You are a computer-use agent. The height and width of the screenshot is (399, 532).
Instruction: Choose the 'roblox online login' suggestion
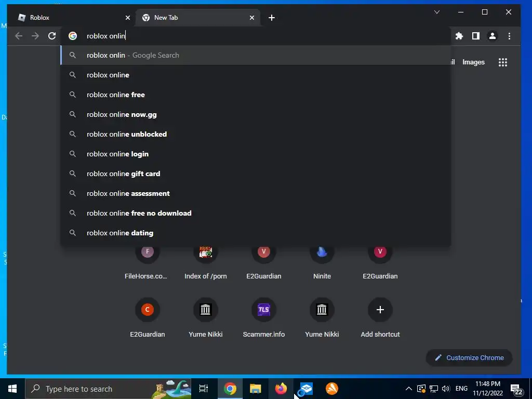(x=256, y=154)
